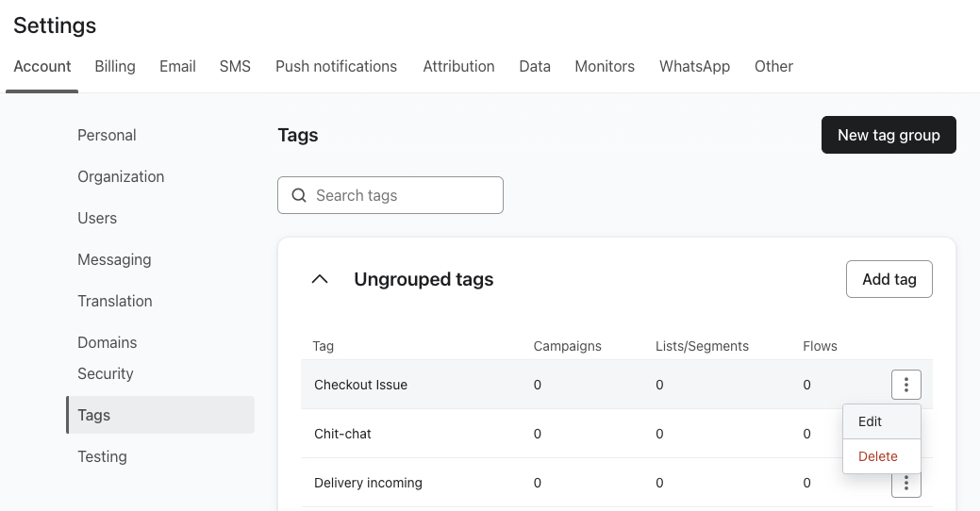Open Security settings in sidebar
The image size is (980, 511).
(106, 373)
